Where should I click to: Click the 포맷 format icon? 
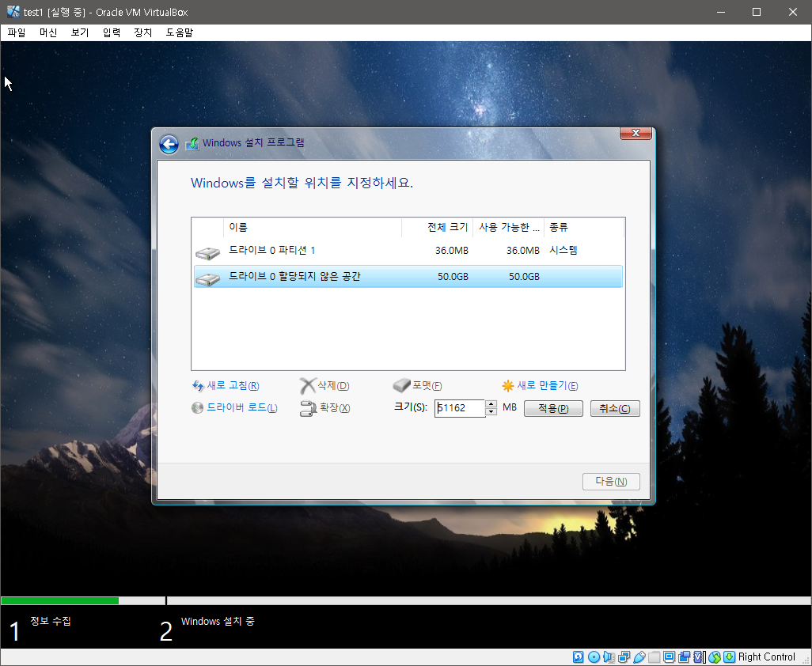pos(401,385)
